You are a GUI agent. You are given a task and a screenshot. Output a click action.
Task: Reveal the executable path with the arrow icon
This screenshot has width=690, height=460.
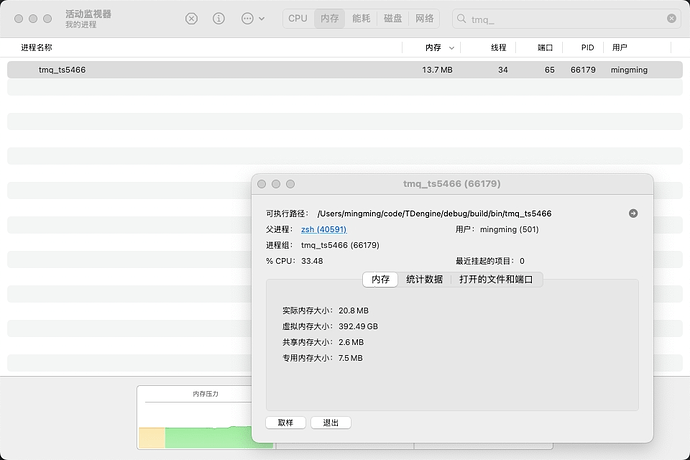tap(633, 213)
